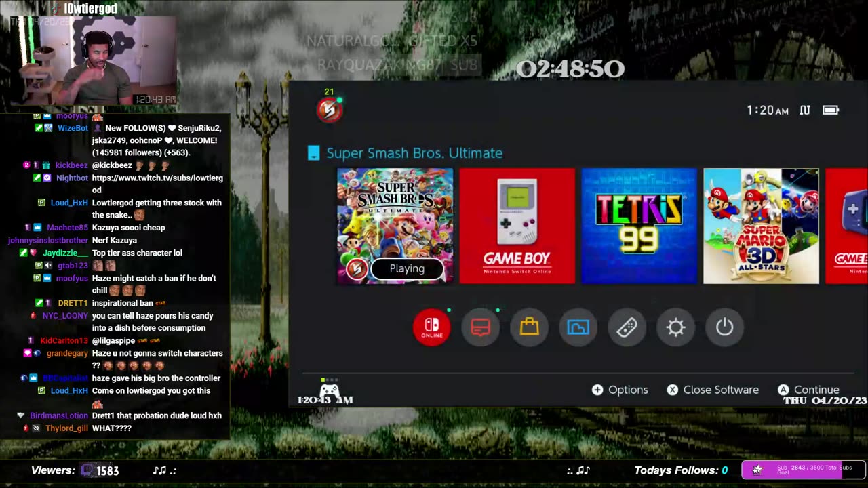Screen dimensions: 868x488
Task: Click BirdmansLotion username in chat
Action: [59, 415]
